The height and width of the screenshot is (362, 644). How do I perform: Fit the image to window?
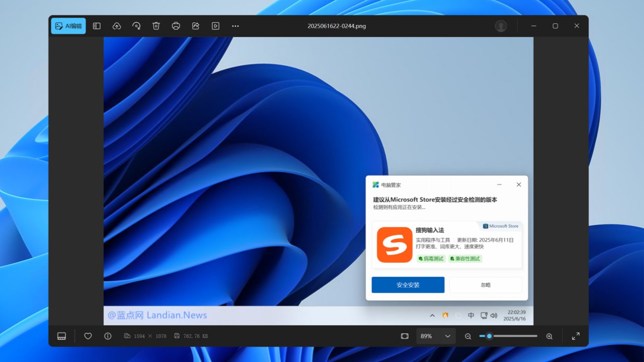pos(405,336)
